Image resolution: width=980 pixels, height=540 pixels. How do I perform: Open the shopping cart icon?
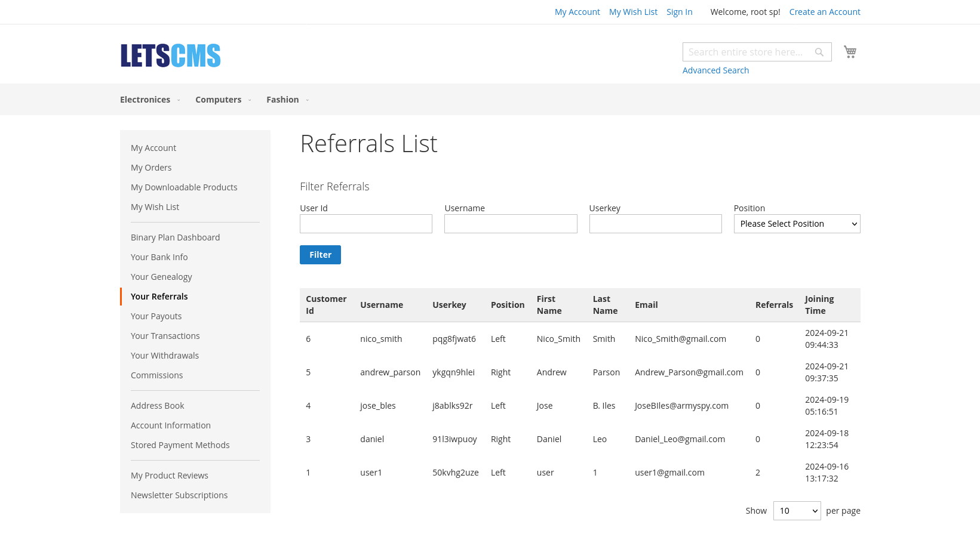850,51
